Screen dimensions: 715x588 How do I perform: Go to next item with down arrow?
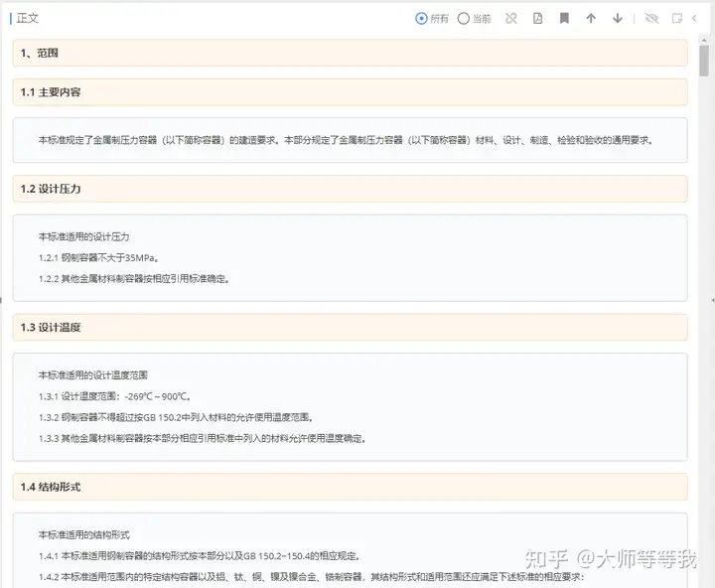(x=618, y=18)
